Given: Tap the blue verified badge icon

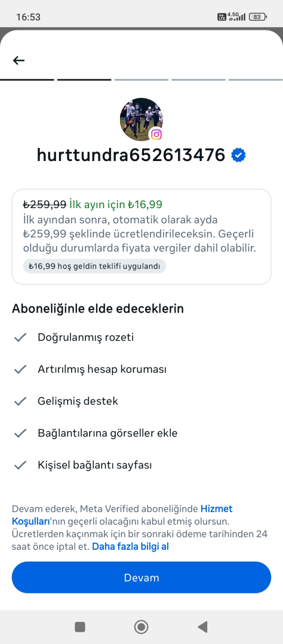Looking at the screenshot, I should coord(238,155).
